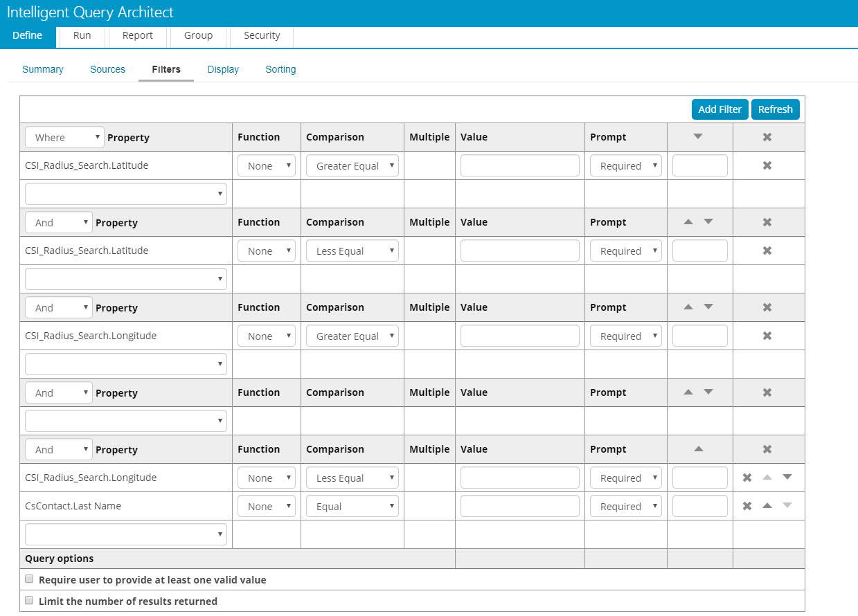The height and width of the screenshot is (616, 858).
Task: Open Function dropdown for Longitude Greater Equal row
Action: tap(266, 336)
